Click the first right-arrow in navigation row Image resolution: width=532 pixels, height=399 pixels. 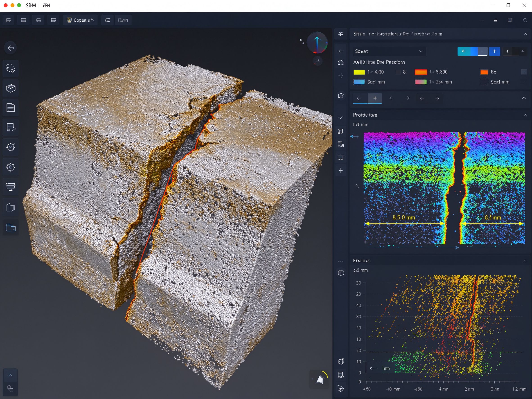point(407,98)
